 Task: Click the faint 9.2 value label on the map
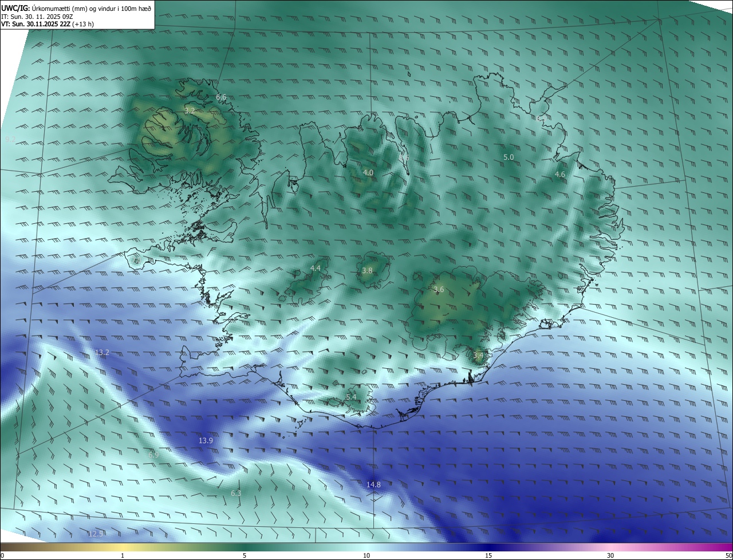[x=10, y=139]
